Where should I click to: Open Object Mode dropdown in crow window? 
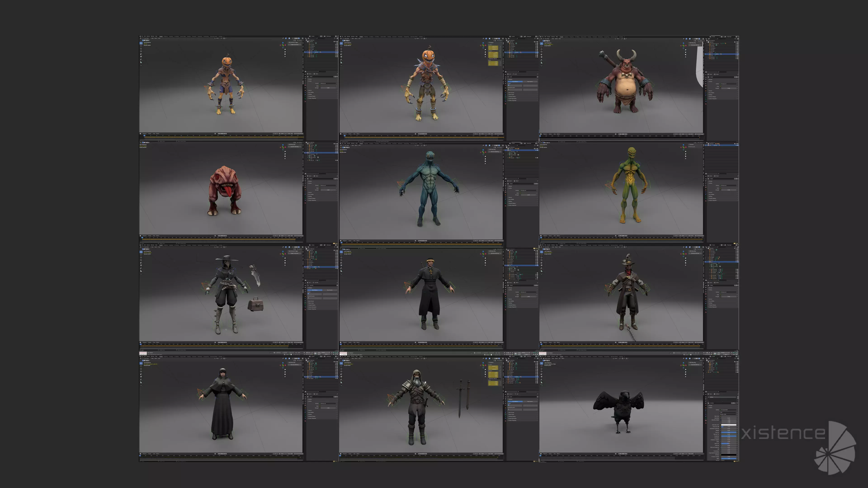(547, 358)
